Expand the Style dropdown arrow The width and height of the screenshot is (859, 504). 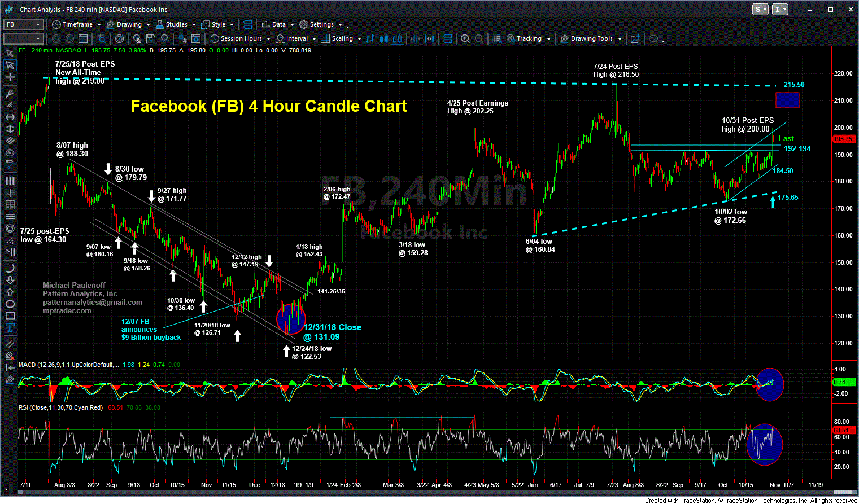232,25
